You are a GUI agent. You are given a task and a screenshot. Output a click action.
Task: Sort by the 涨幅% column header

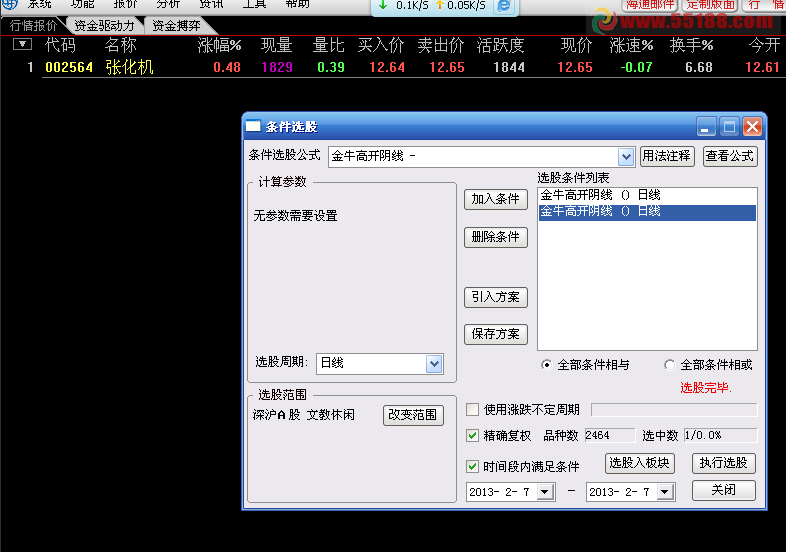[220, 46]
